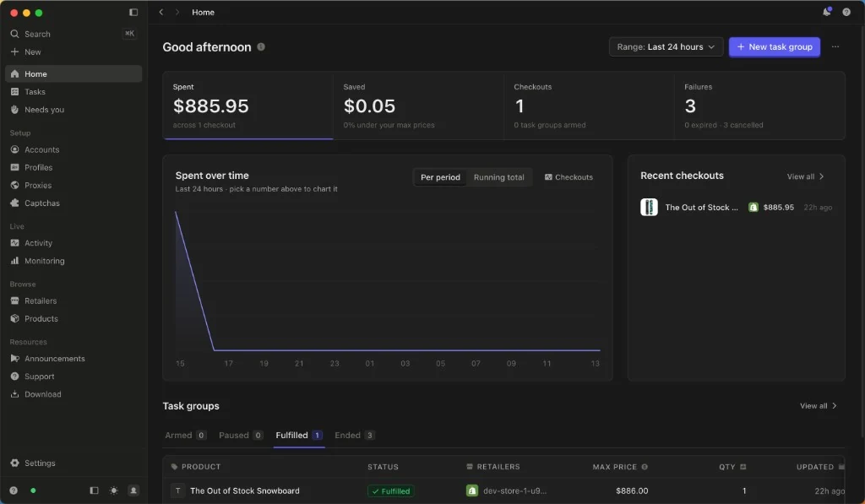This screenshot has width=865, height=504.
Task: Click the green connection status dot
Action: point(33,490)
